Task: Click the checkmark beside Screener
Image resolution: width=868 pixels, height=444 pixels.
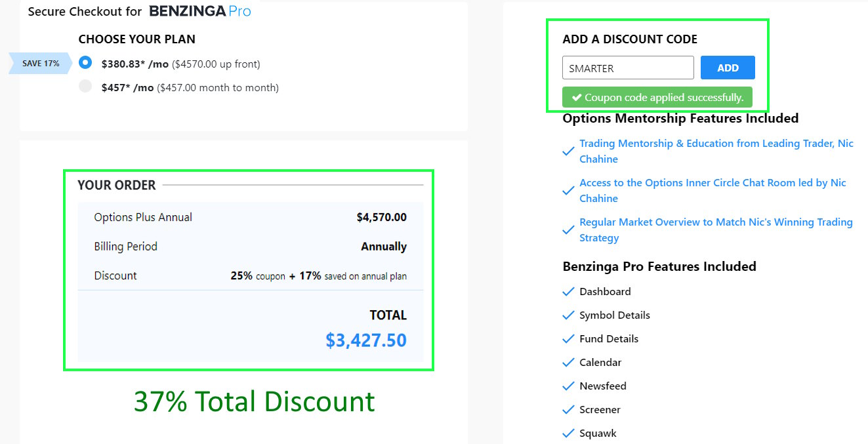Action: [x=568, y=409]
